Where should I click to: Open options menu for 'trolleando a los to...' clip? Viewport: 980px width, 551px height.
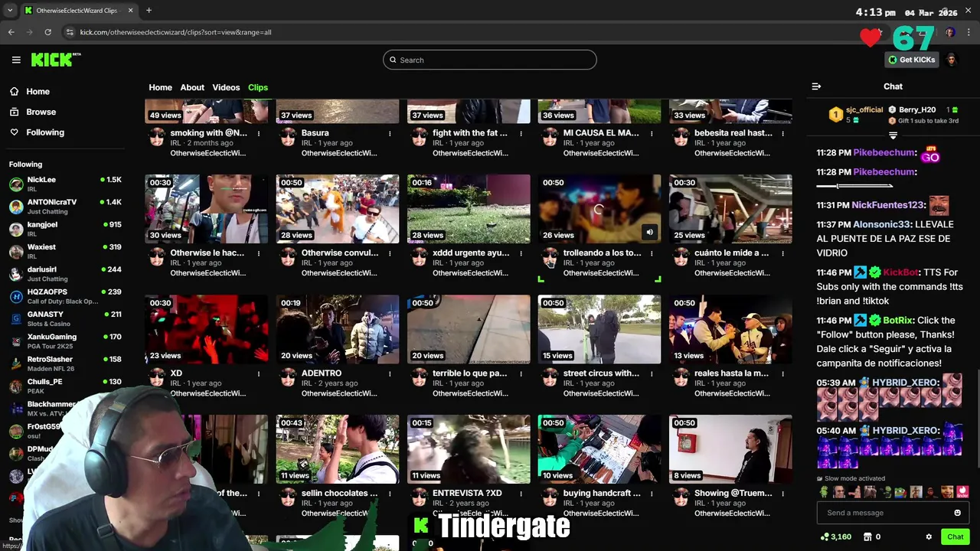pos(652,253)
